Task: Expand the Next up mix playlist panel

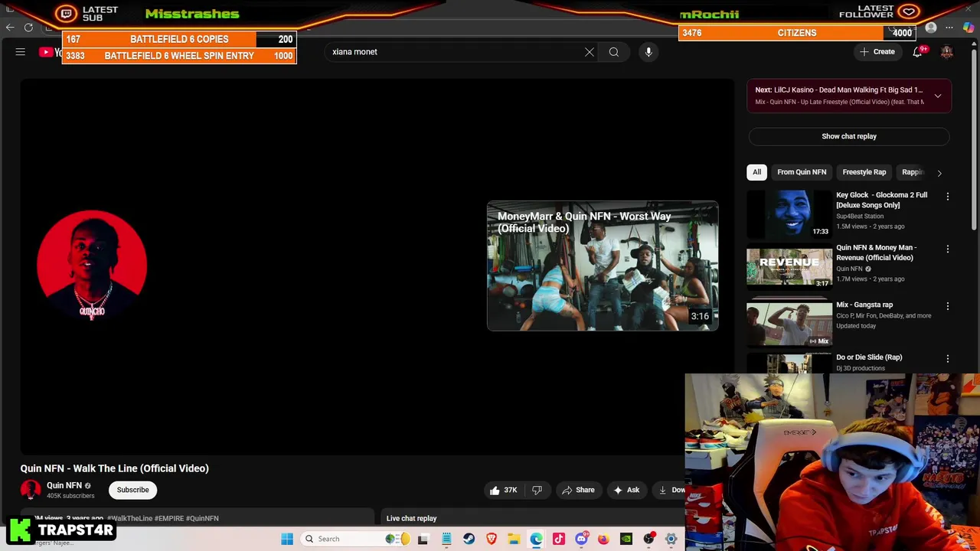Action: [938, 96]
